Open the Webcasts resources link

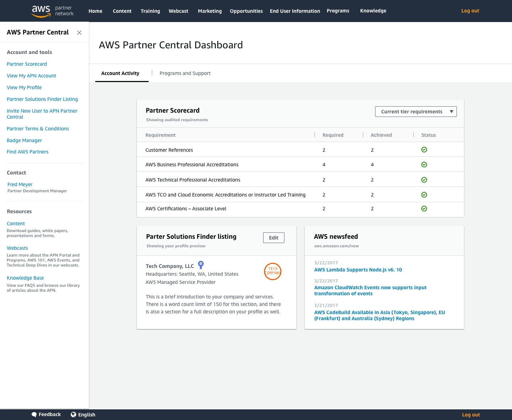point(17,248)
